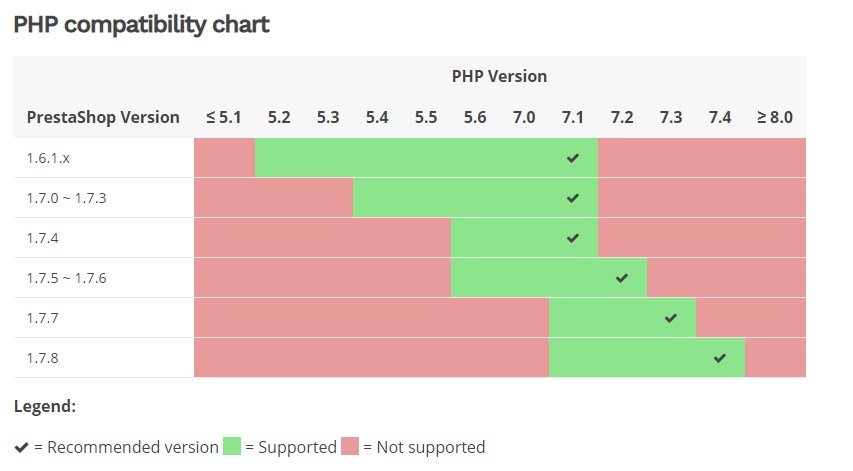Click the checkmark in the 1.7.7 row
The width and height of the screenshot is (853, 471).
[x=671, y=318]
